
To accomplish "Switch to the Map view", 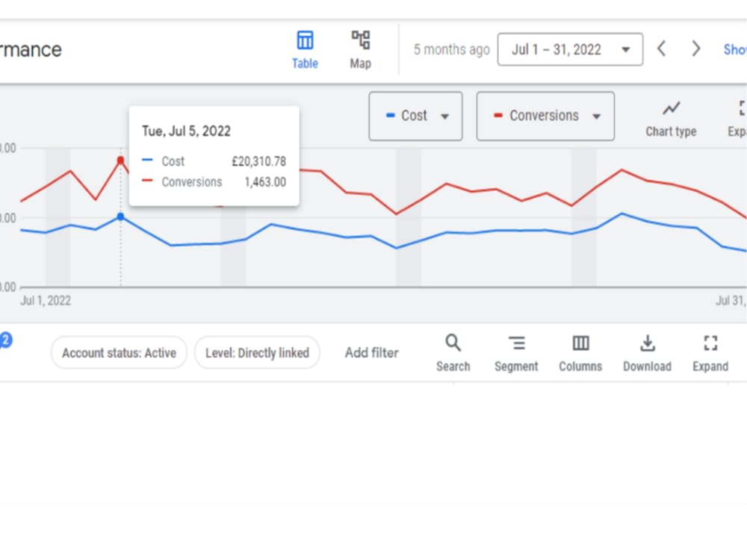I will click(x=361, y=50).
